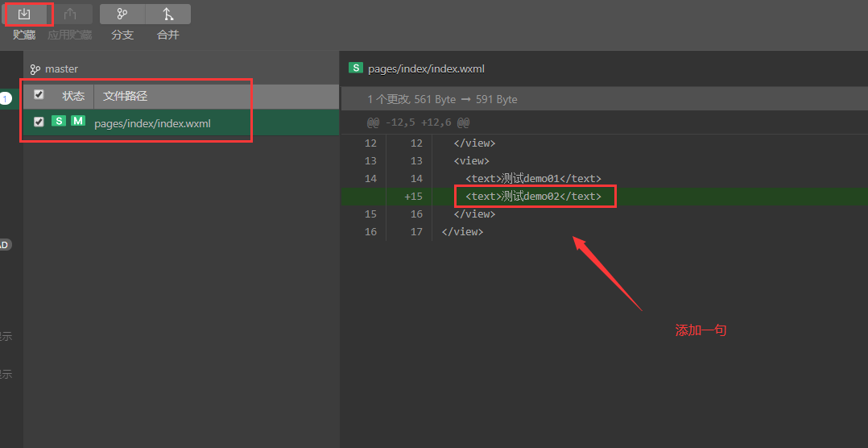
Task: Click the last </view> line 17
Action: 462,231
